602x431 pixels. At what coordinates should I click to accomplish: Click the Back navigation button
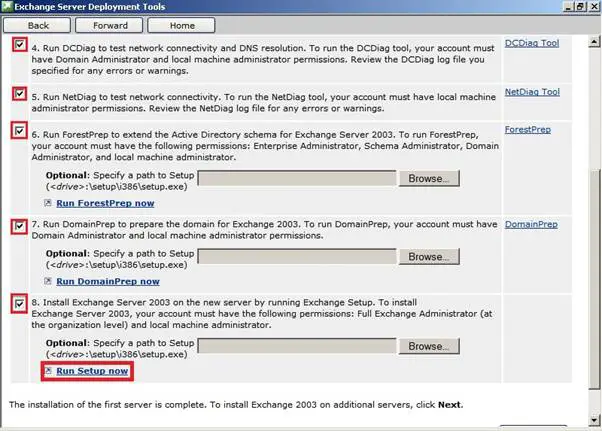[x=37, y=25]
